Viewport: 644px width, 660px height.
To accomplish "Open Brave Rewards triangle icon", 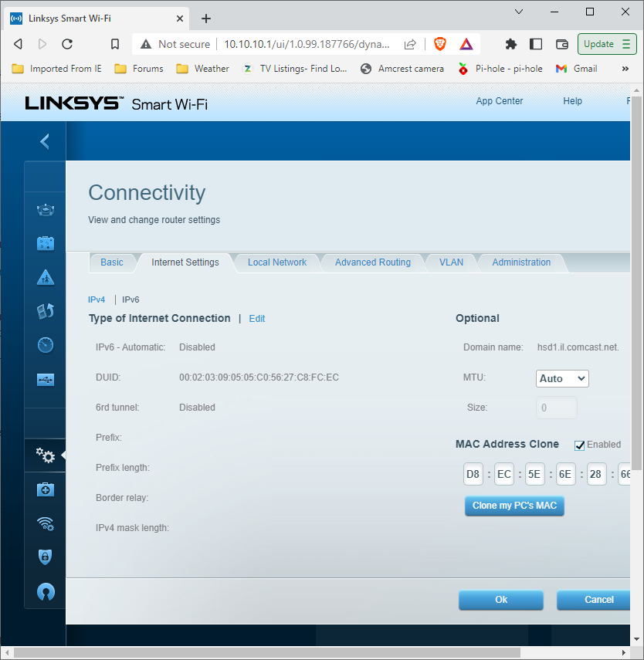I will [x=466, y=44].
